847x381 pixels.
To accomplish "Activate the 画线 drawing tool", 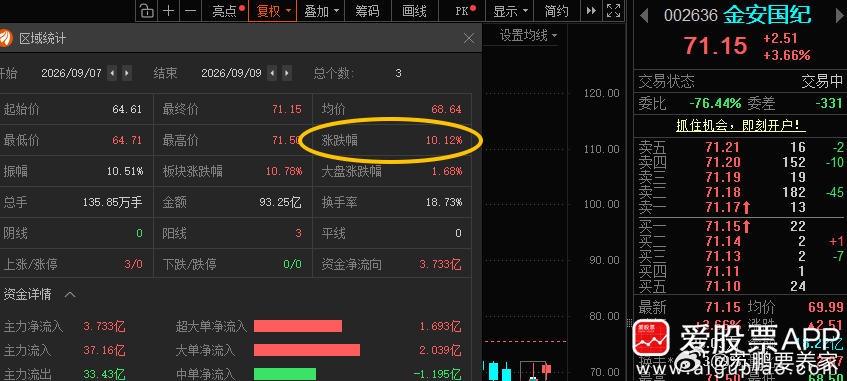I will click(x=414, y=11).
